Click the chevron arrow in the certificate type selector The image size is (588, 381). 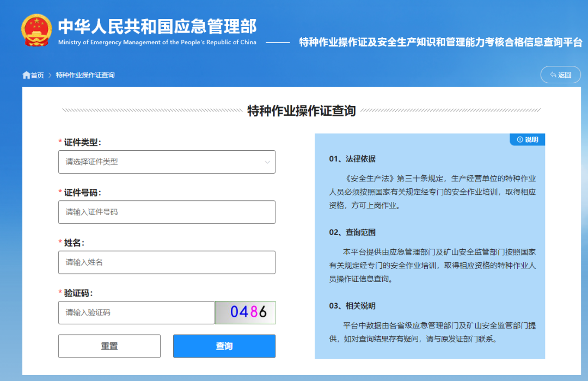tap(267, 162)
